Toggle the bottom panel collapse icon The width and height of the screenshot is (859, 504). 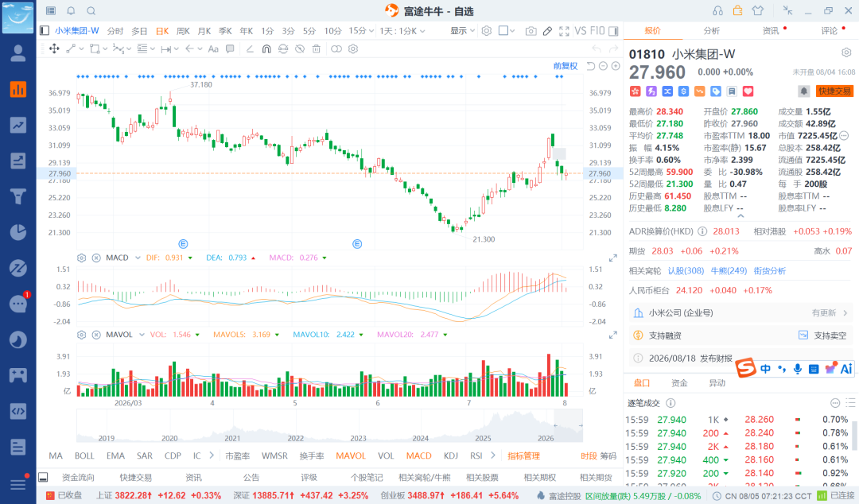click(x=43, y=477)
